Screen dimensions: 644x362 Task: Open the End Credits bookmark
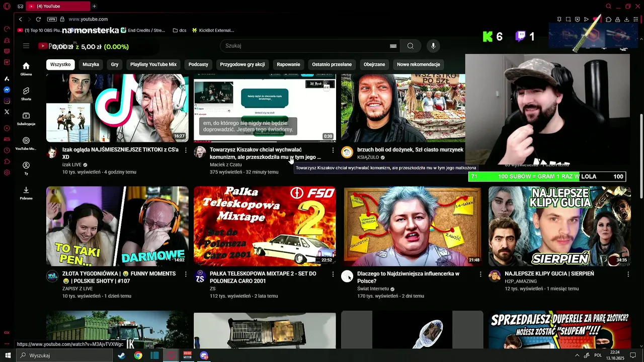(143, 30)
